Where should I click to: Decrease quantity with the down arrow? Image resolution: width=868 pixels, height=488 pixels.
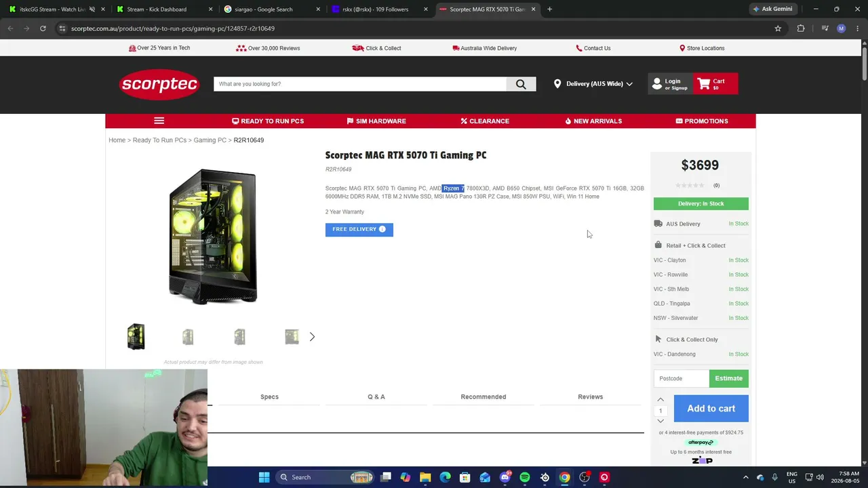click(x=660, y=421)
